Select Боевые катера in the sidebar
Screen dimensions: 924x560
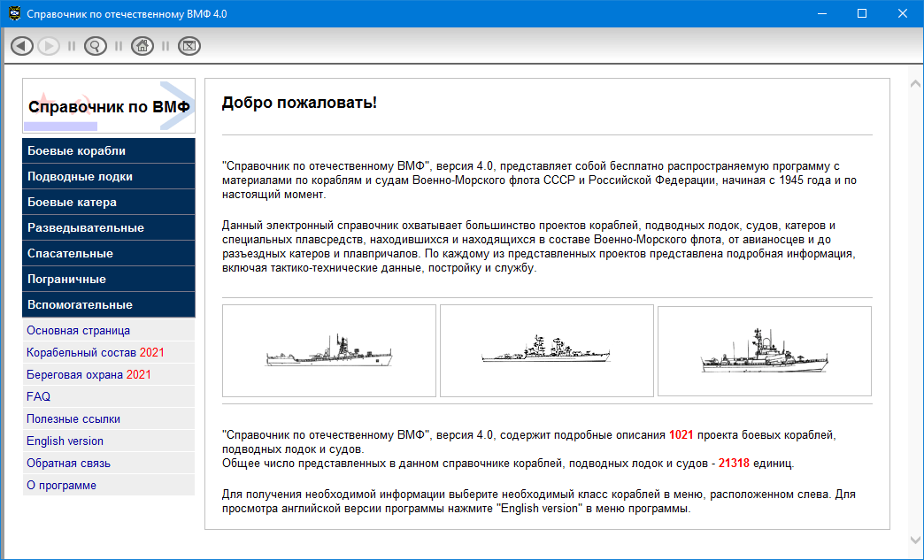tap(109, 202)
